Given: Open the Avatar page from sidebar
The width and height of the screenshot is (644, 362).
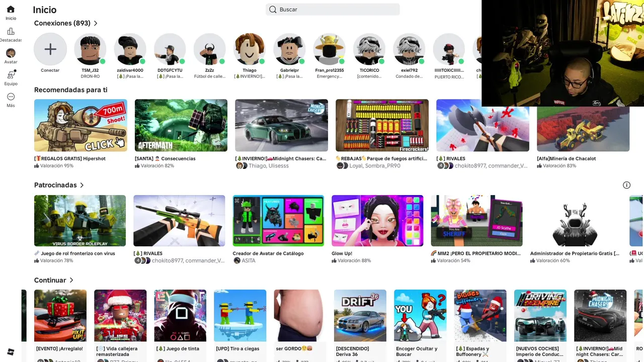Looking at the screenshot, I should [11, 56].
